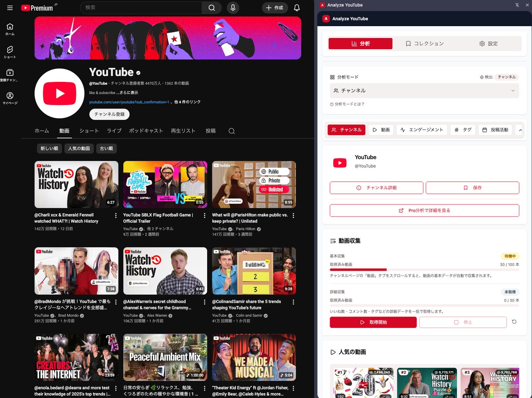Open マイページ in the left sidebar
Image resolution: width=532 pixels, height=398 pixels.
click(10, 99)
